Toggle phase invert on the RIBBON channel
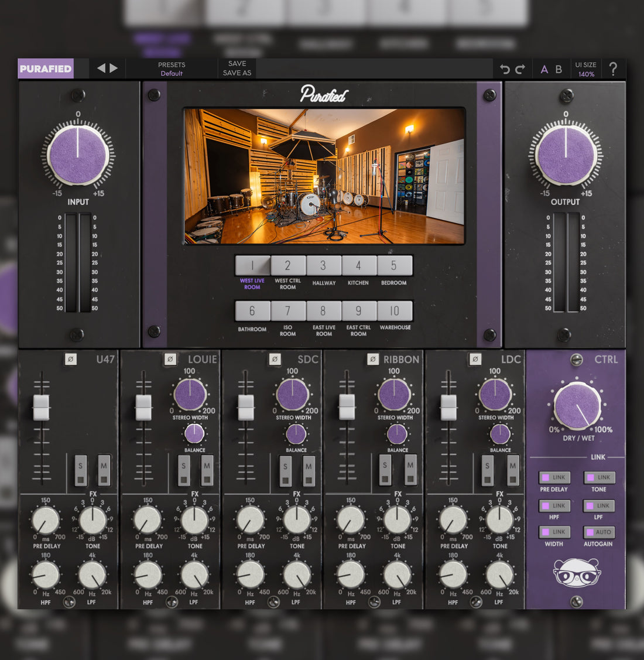The height and width of the screenshot is (660, 644). click(x=373, y=360)
